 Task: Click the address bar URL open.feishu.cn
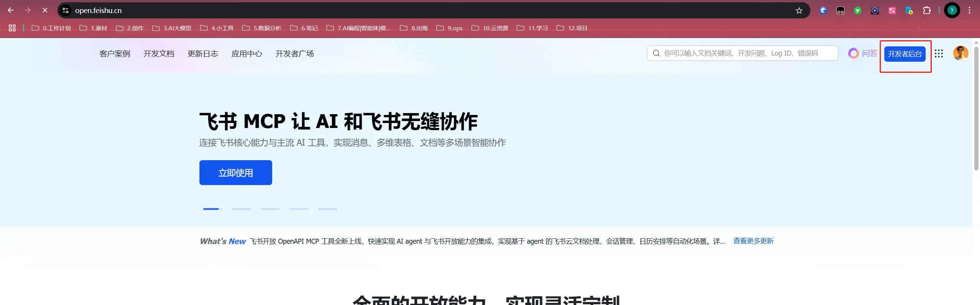point(98,10)
